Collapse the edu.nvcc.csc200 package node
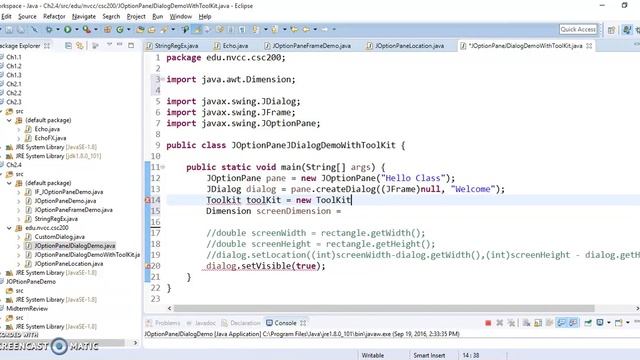The image size is (640, 360). click(9, 228)
